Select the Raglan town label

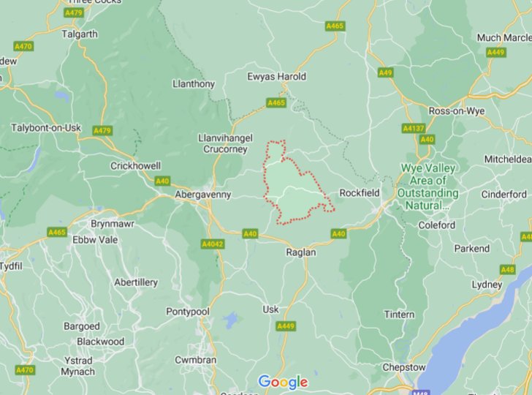(301, 252)
